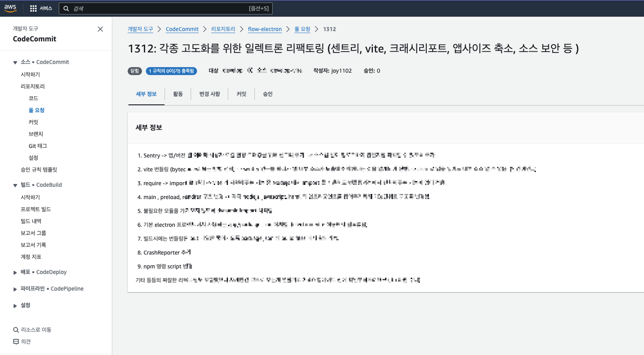The width and height of the screenshot is (644, 355).
Task: Switch to the 승인 tab
Action: click(267, 94)
